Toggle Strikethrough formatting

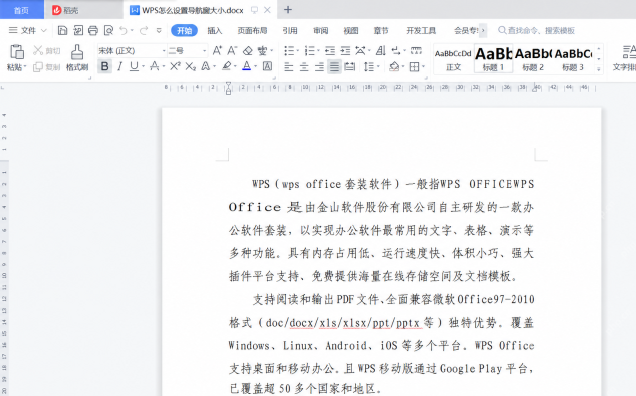tap(155, 66)
